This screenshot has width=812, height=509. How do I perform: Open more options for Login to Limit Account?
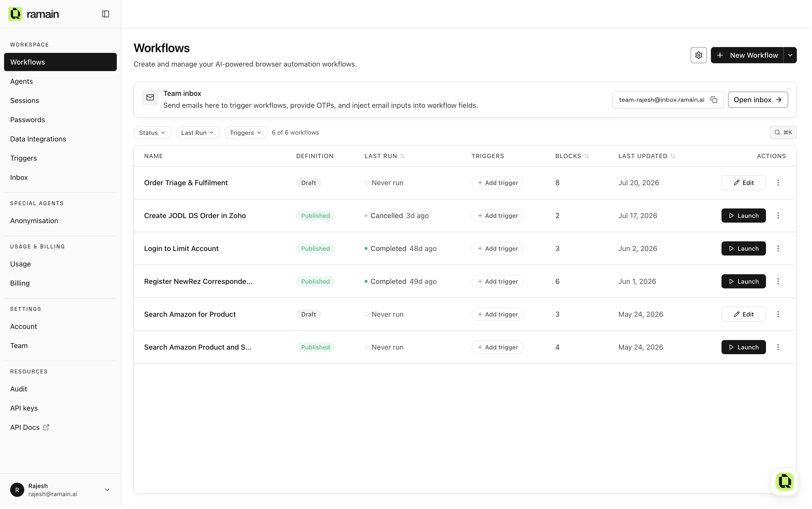[778, 249]
